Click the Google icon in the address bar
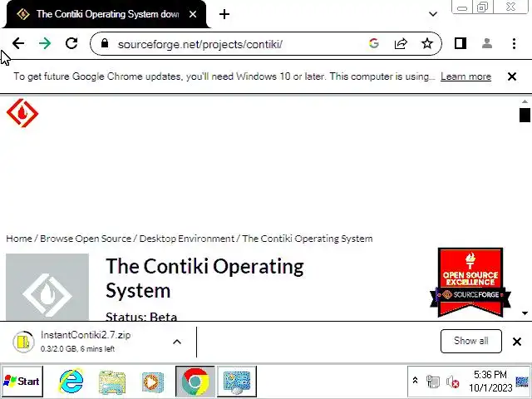The height and width of the screenshot is (399, 532). 374,43
